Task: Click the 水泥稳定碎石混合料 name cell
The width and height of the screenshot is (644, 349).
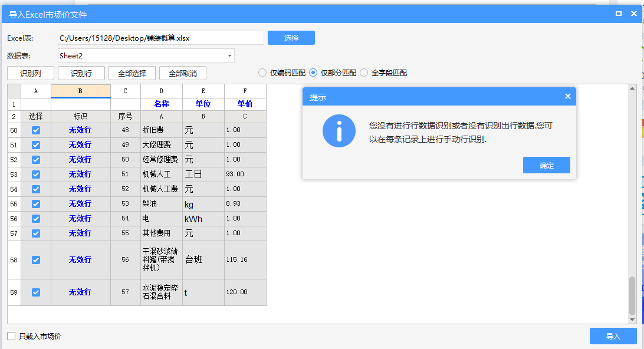Action: click(162, 292)
